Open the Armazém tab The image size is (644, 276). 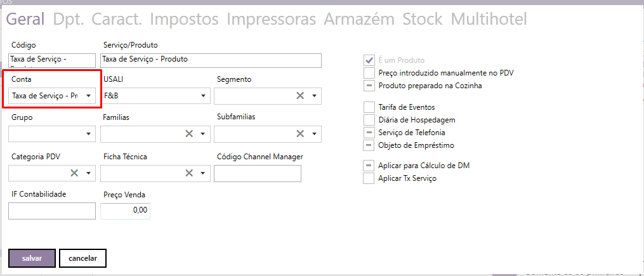point(359,19)
